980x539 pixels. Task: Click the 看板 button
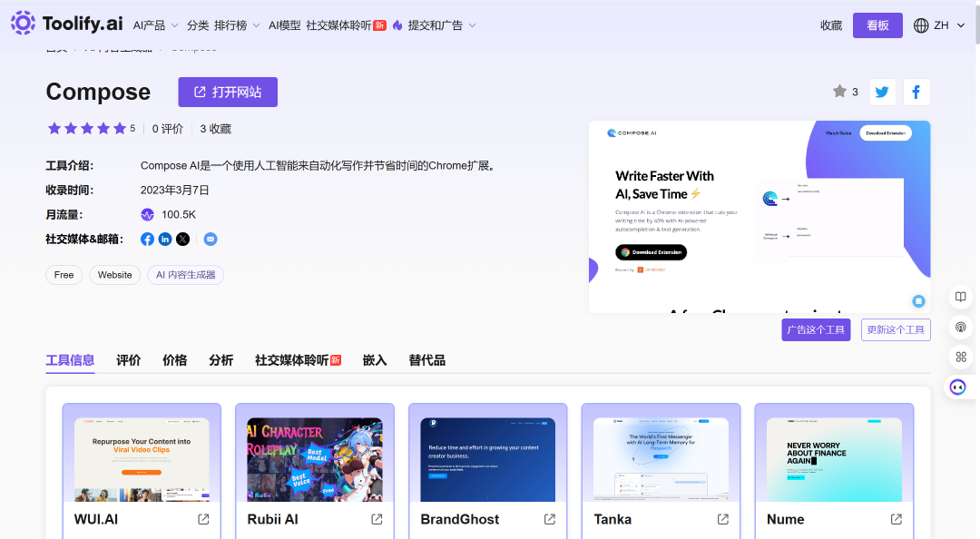coord(877,25)
